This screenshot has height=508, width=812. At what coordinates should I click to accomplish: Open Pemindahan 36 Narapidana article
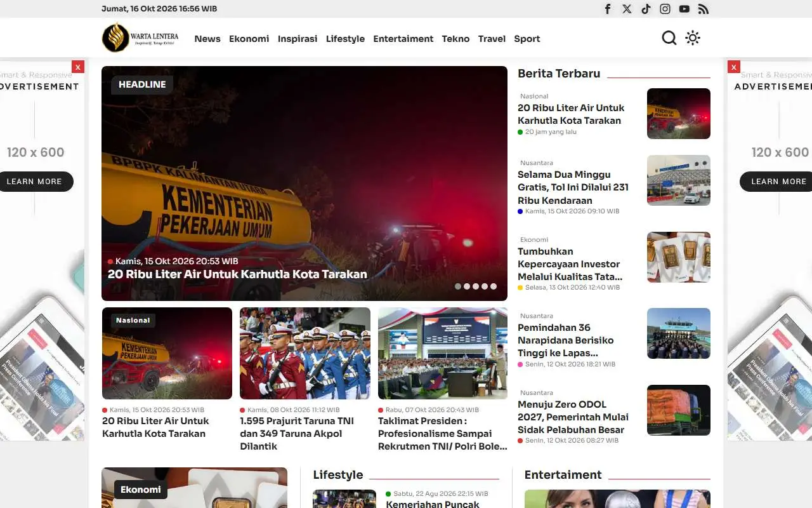coord(565,340)
